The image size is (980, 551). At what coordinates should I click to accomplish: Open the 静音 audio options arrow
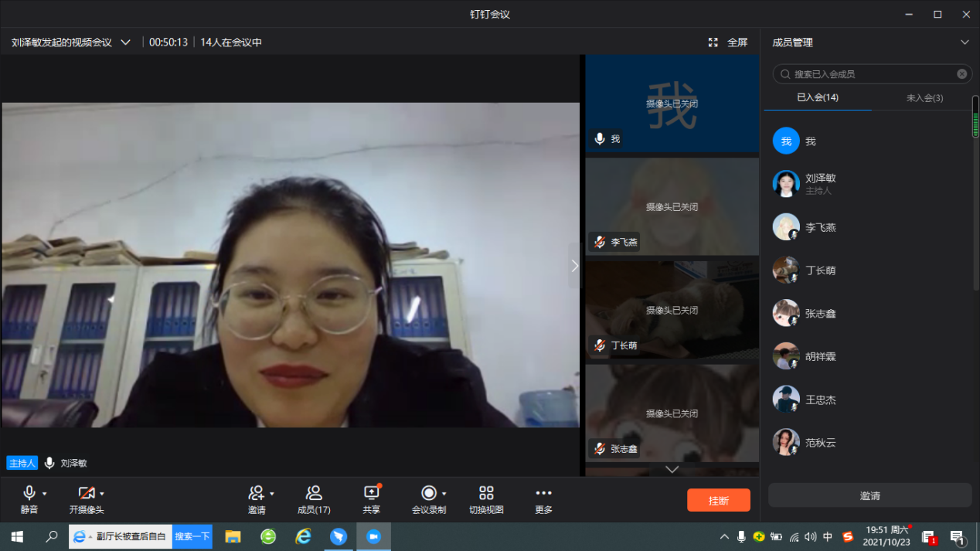[x=45, y=494]
